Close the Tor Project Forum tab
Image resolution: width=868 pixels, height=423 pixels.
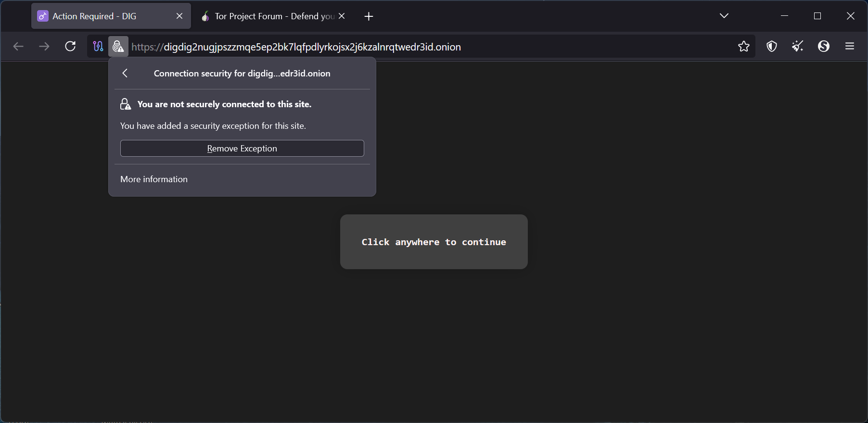point(342,16)
